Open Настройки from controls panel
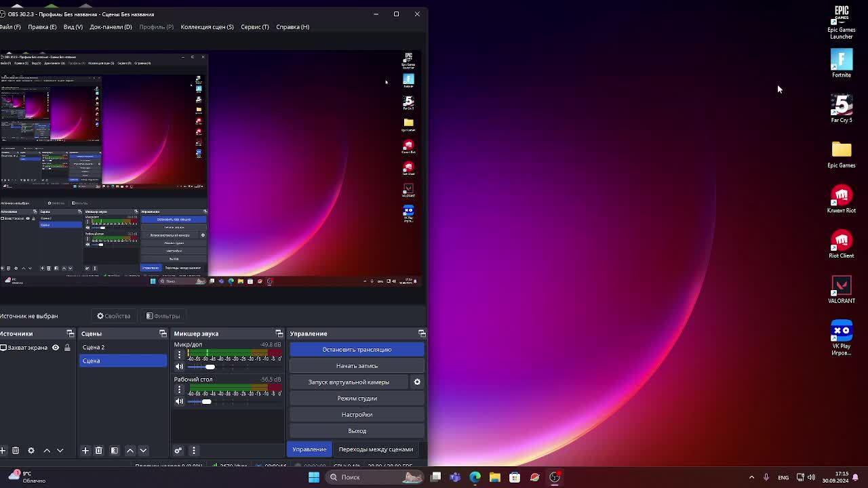The image size is (868, 488). [x=357, y=415]
